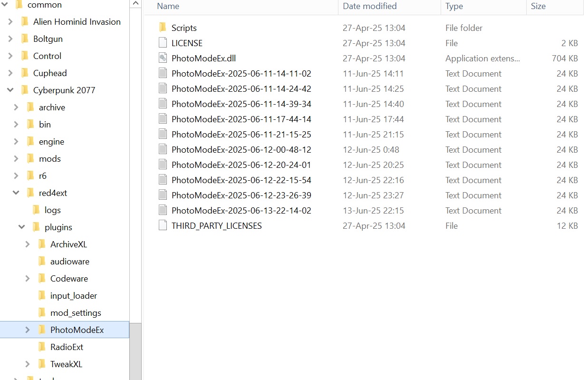This screenshot has height=380, width=588.
Task: Click icon of PhotoModeEx-2025-06-11-14-39-34 log
Action: click(x=163, y=104)
